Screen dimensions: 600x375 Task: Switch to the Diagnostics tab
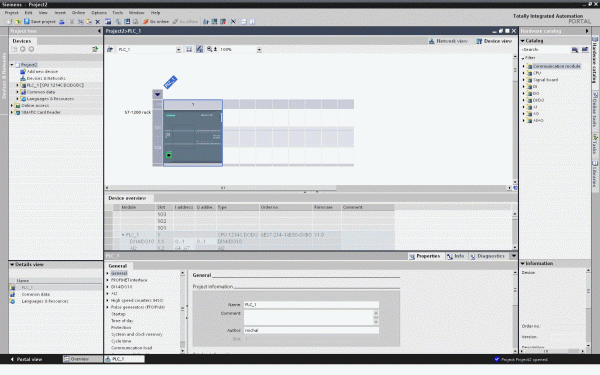pyautogui.click(x=488, y=256)
